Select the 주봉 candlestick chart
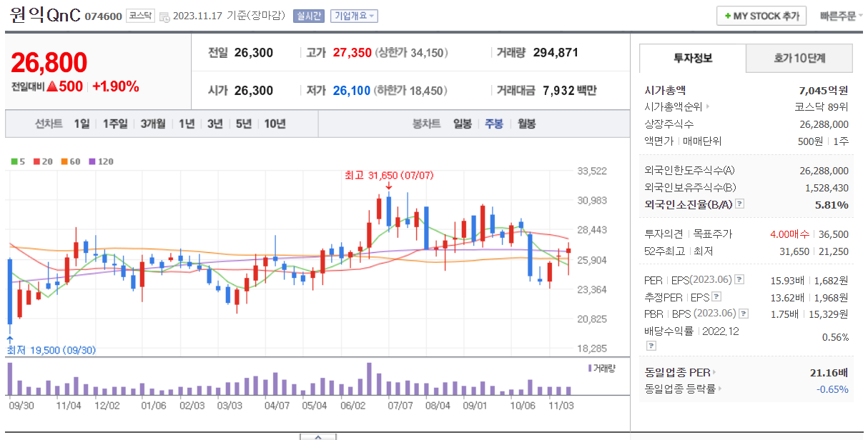The width and height of the screenshot is (868, 440). (x=494, y=124)
